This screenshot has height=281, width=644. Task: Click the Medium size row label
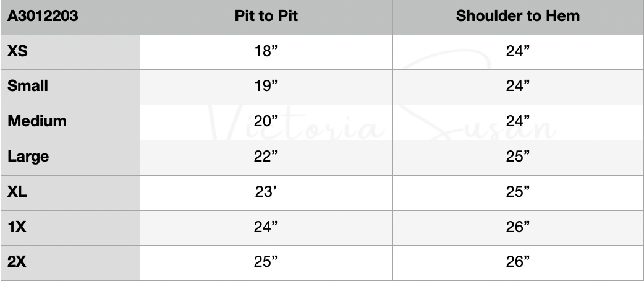click(37, 121)
